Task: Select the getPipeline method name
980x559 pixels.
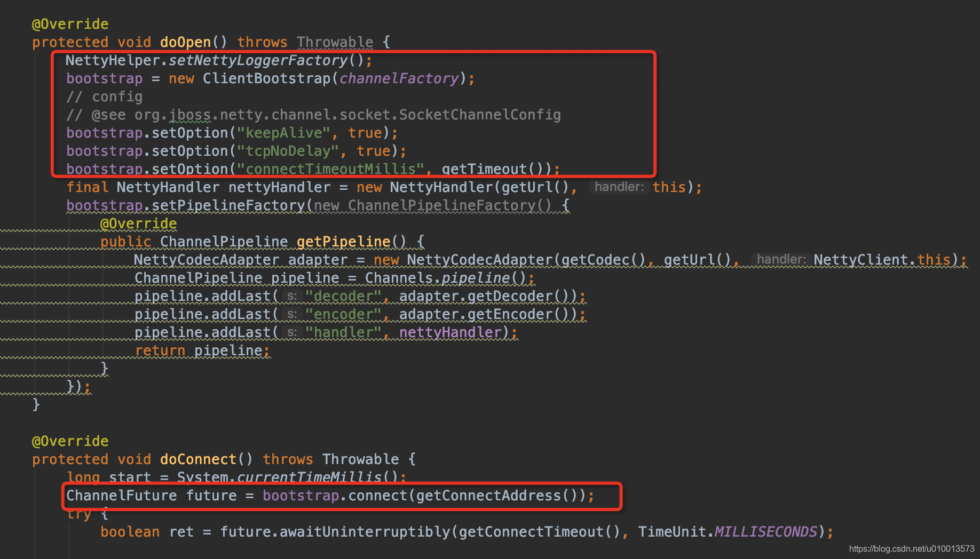Action: 343,242
